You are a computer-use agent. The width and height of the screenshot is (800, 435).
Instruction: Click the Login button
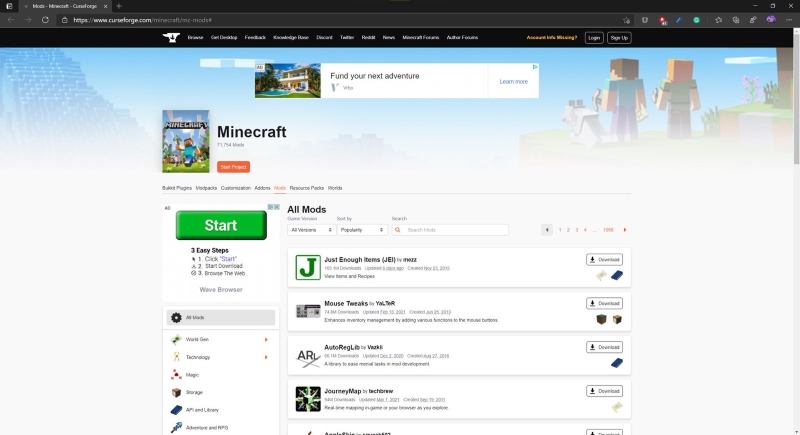pyautogui.click(x=594, y=38)
